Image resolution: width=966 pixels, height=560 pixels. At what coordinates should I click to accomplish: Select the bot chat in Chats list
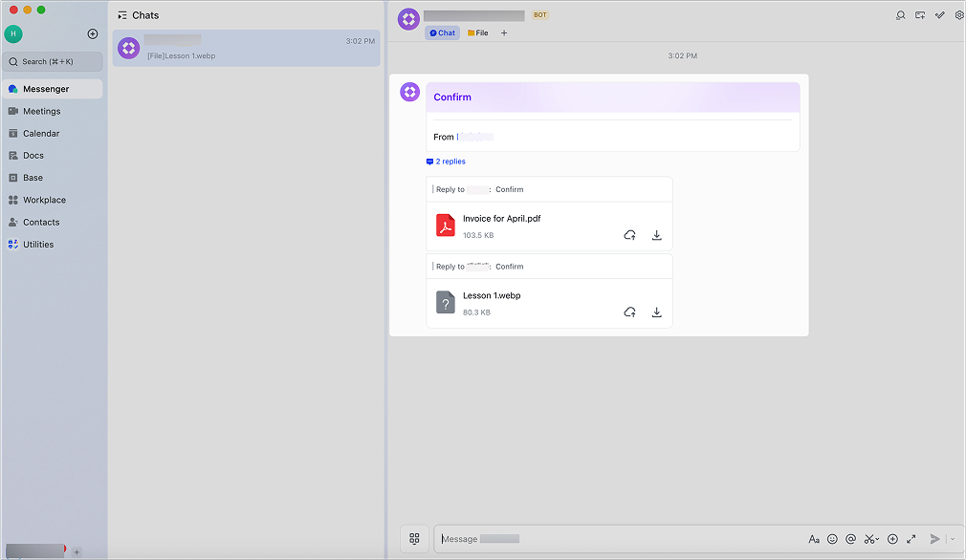coord(246,48)
